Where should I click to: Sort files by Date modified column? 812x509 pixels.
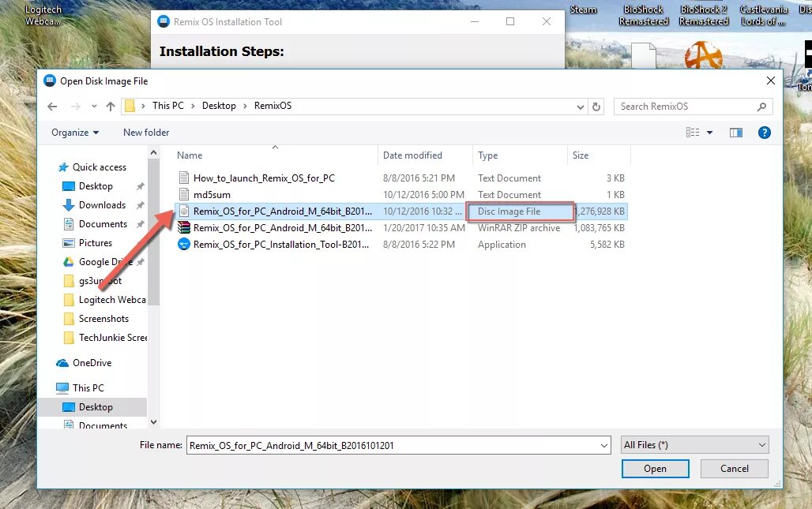click(412, 155)
